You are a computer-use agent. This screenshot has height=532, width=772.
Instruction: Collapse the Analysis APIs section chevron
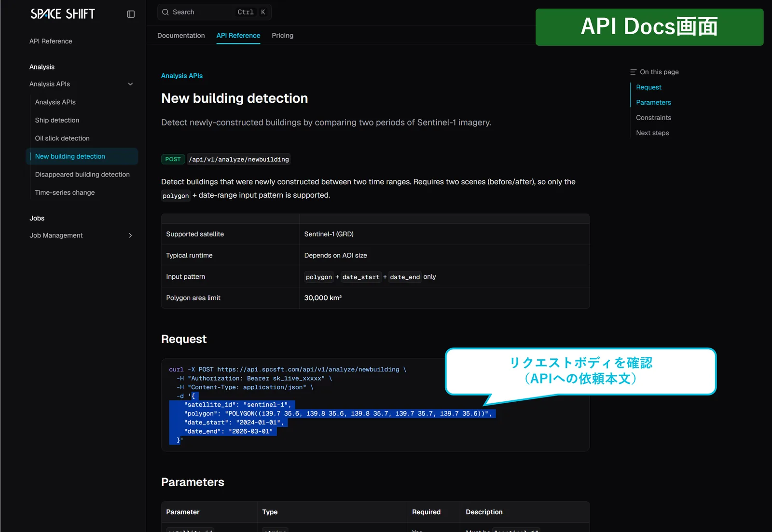point(130,84)
